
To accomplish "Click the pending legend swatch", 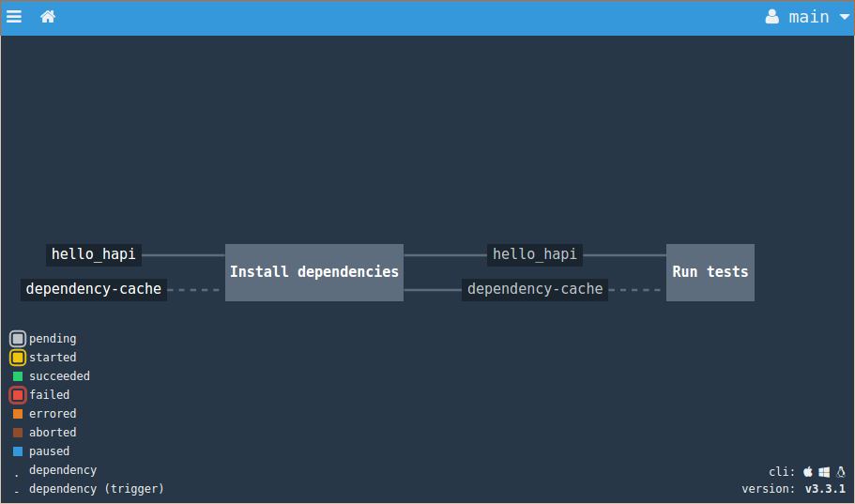I will pyautogui.click(x=18, y=339).
